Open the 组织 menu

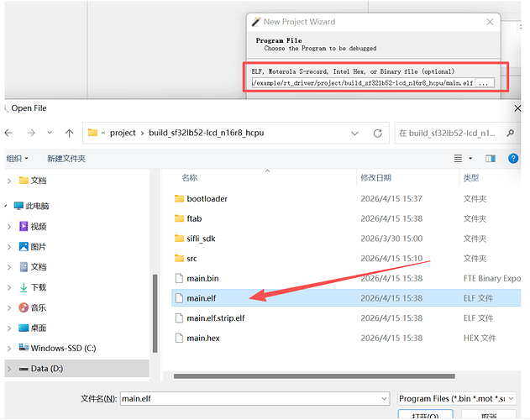click(x=18, y=158)
